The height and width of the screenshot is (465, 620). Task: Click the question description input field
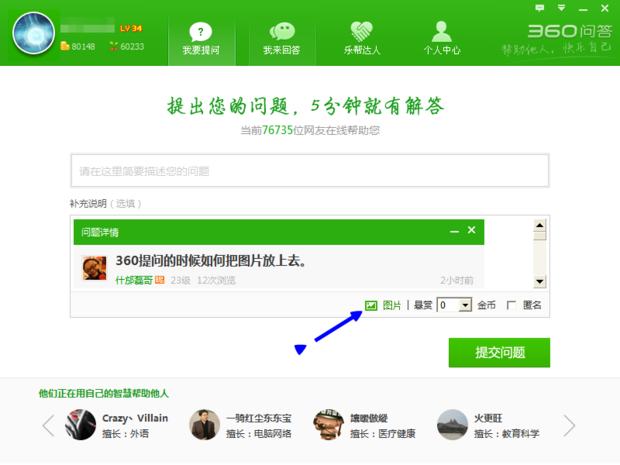click(x=310, y=171)
